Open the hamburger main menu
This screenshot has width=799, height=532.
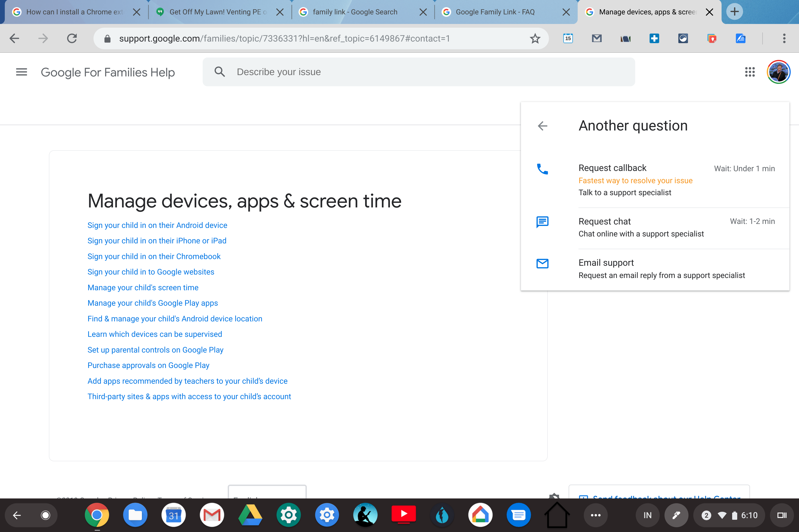tap(21, 72)
